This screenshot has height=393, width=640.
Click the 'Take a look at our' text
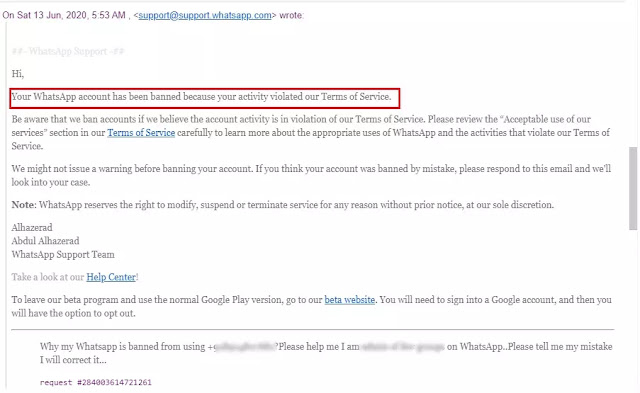[x=48, y=277]
